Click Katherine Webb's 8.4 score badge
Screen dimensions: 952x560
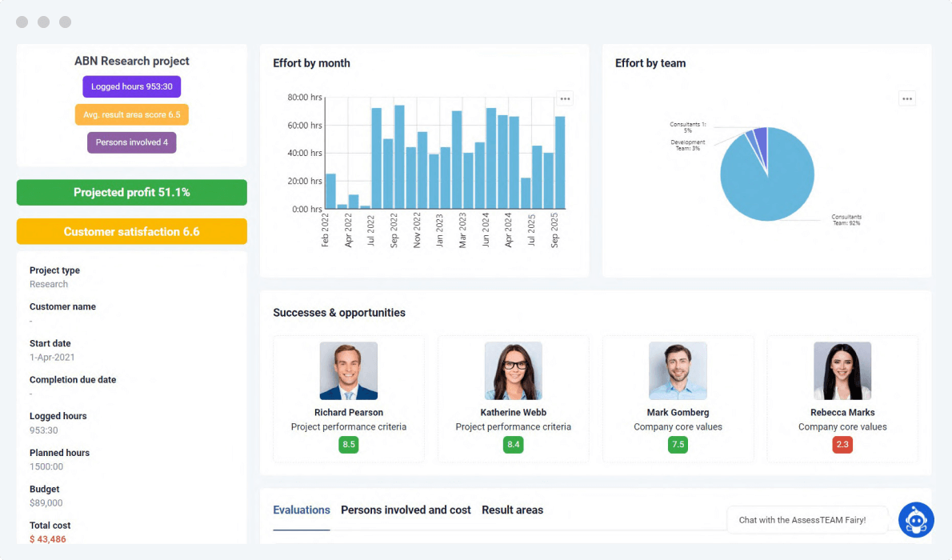[x=513, y=444]
